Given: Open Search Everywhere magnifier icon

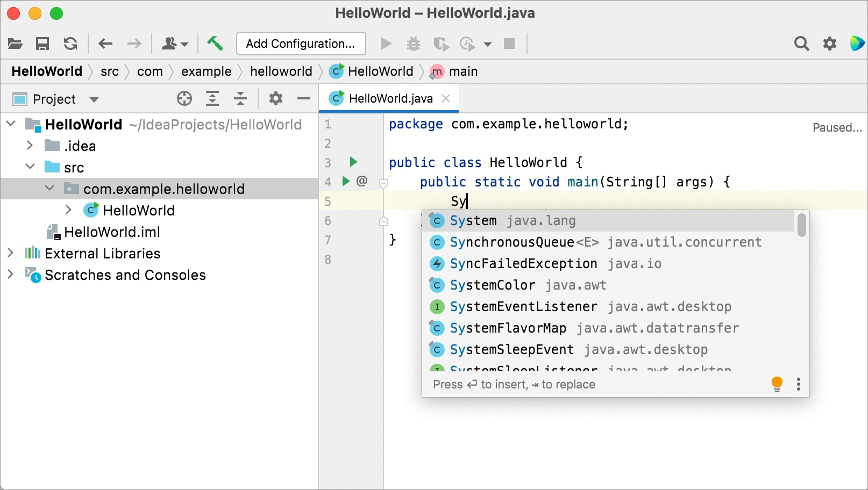Looking at the screenshot, I should click(801, 44).
